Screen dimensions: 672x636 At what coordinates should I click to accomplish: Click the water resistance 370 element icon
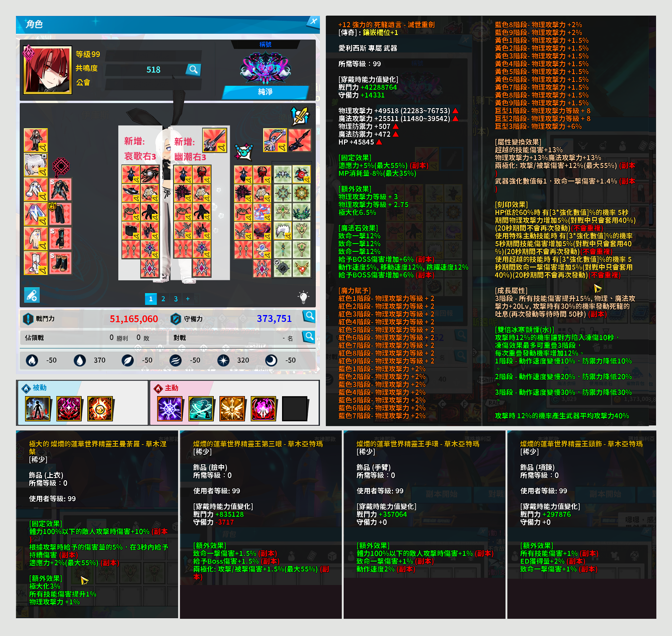coord(80,360)
